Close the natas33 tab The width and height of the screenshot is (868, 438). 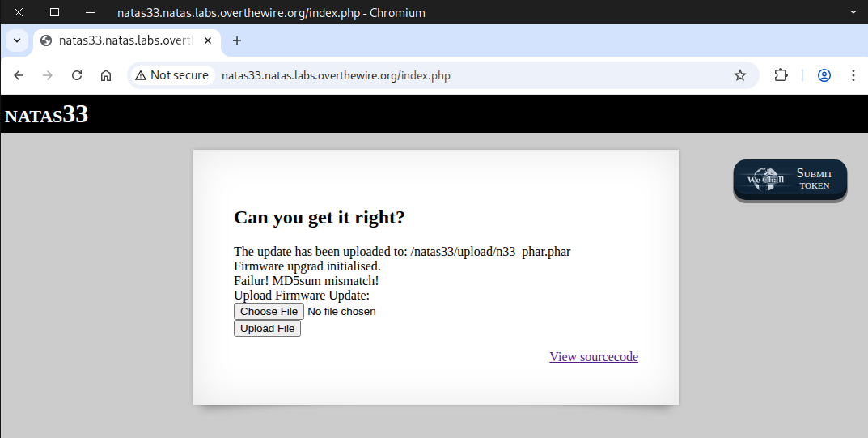(x=209, y=40)
